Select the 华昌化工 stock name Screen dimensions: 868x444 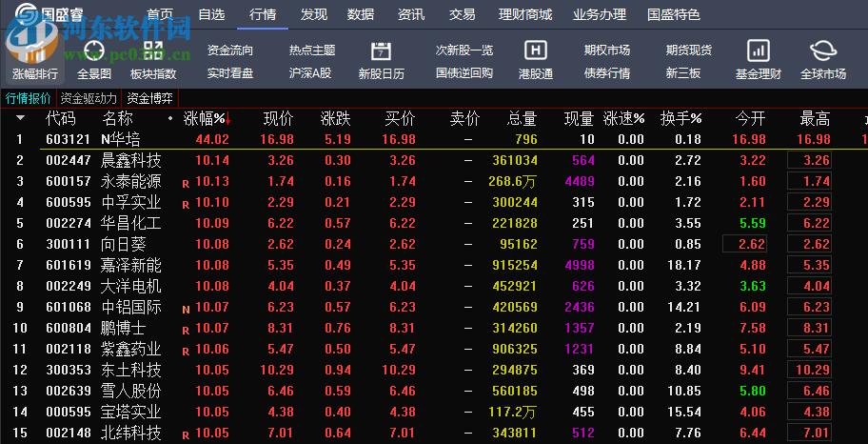pos(131,223)
